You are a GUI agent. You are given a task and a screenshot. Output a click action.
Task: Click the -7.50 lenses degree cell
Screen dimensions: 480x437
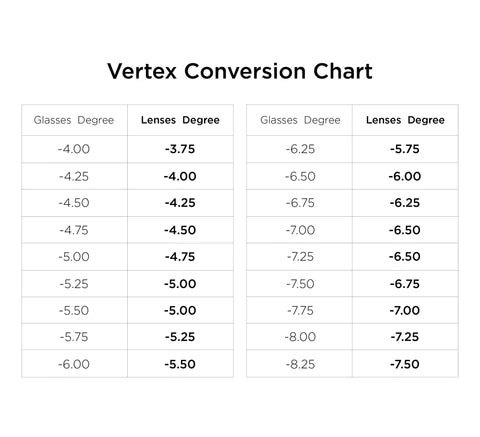405,364
